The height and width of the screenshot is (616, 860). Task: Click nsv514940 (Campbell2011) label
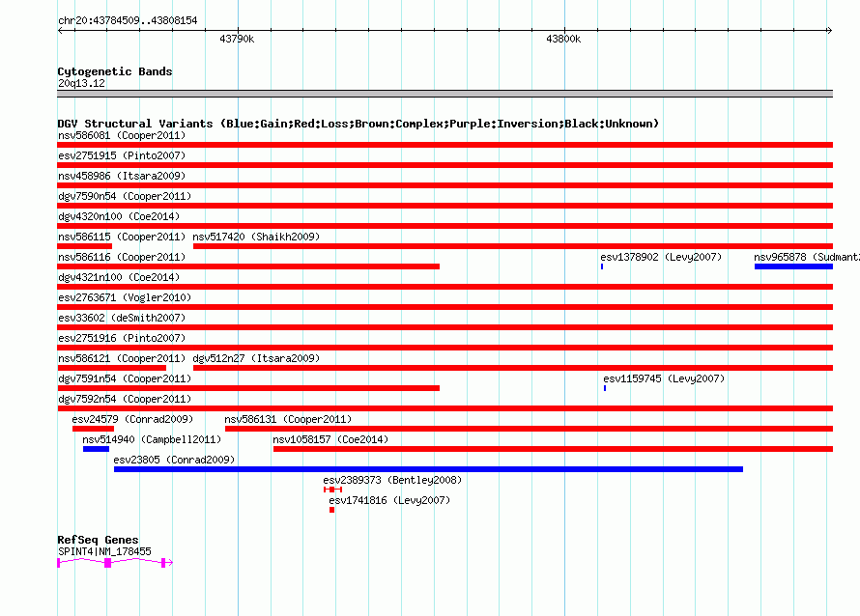click(x=152, y=439)
